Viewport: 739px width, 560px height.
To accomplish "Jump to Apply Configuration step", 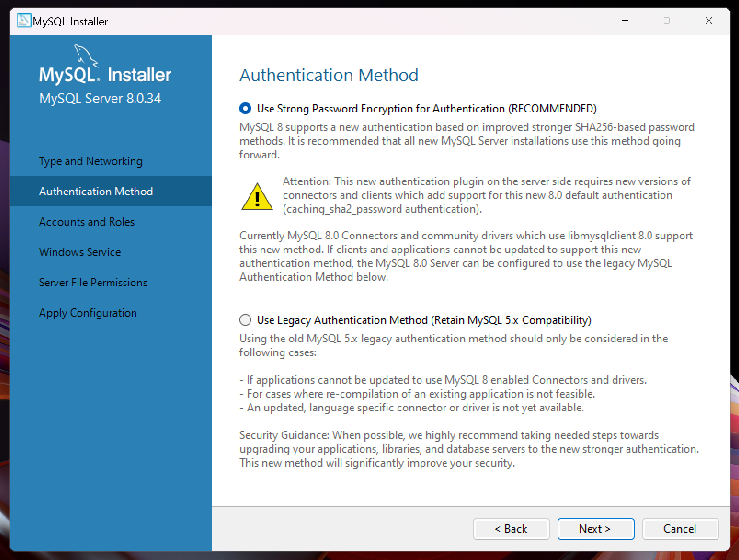I will tap(88, 313).
